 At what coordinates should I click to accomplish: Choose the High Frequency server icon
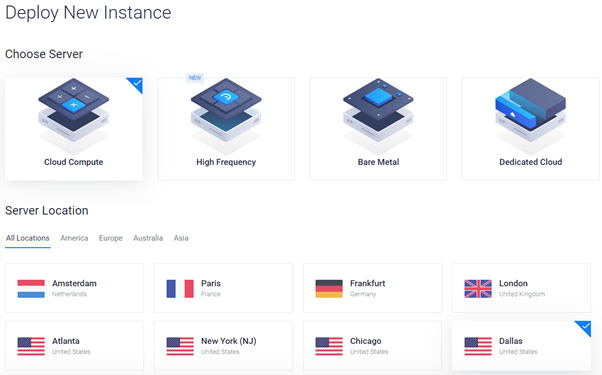click(x=226, y=116)
